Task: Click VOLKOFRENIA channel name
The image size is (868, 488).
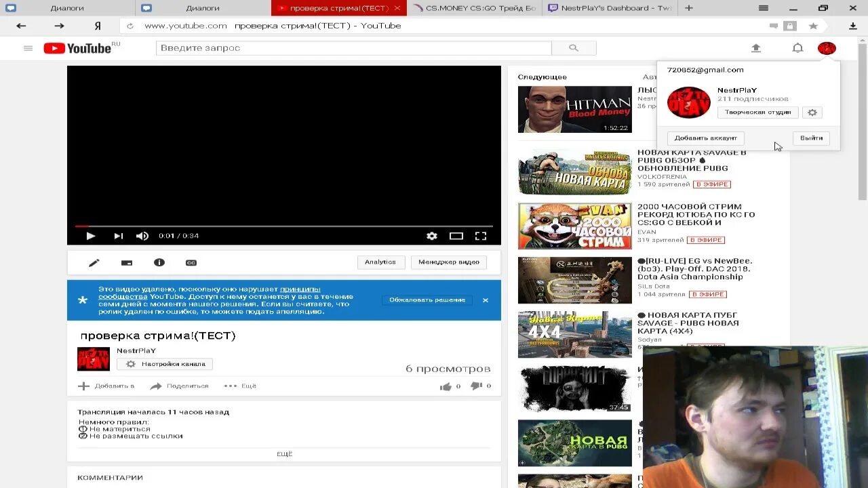Action: pos(662,177)
